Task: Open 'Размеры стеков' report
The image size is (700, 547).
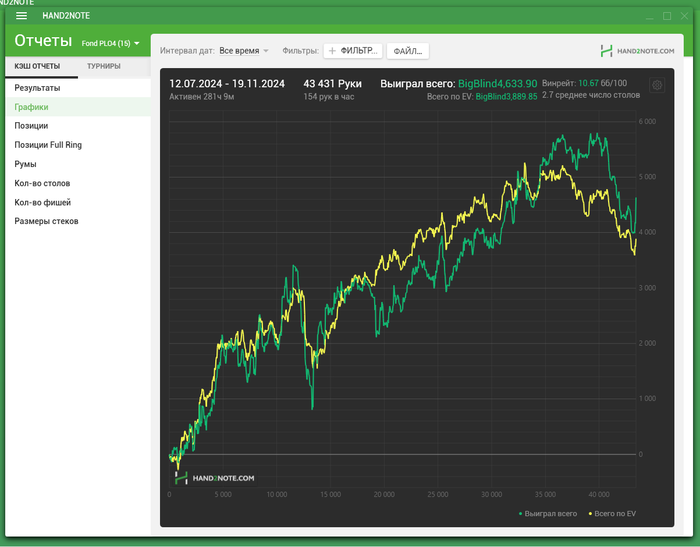Action: pos(78,221)
